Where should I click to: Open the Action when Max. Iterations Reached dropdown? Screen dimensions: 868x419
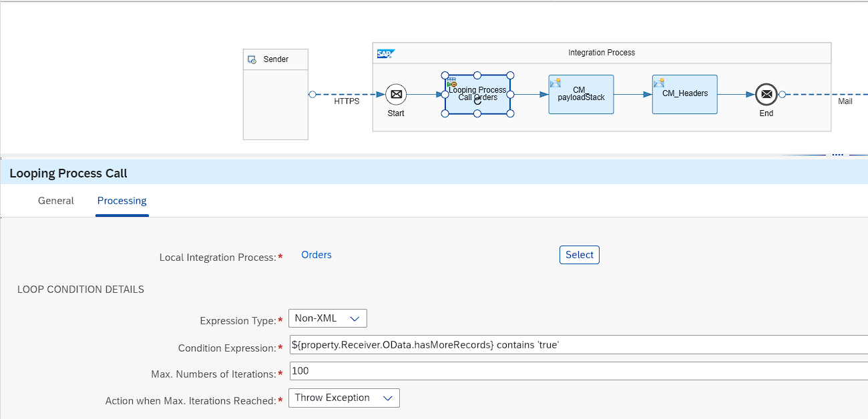[x=388, y=398]
